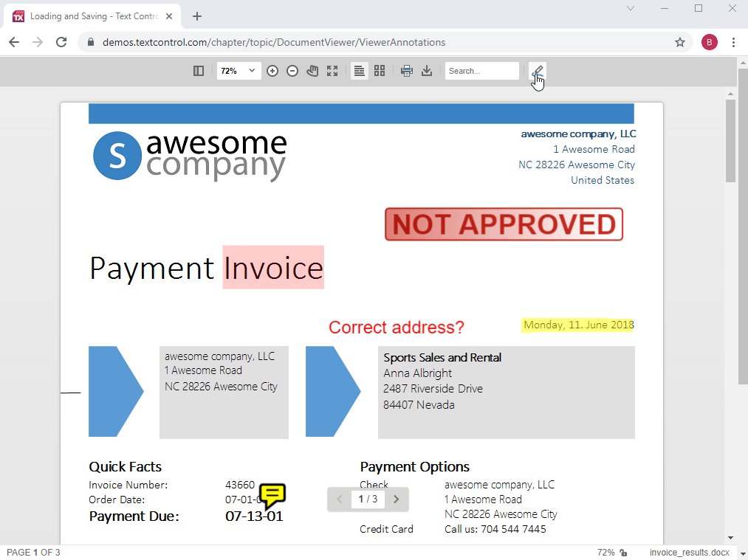Screen dimensions: 748x560
Task: Switch to continuous page layout view
Action: tap(359, 71)
